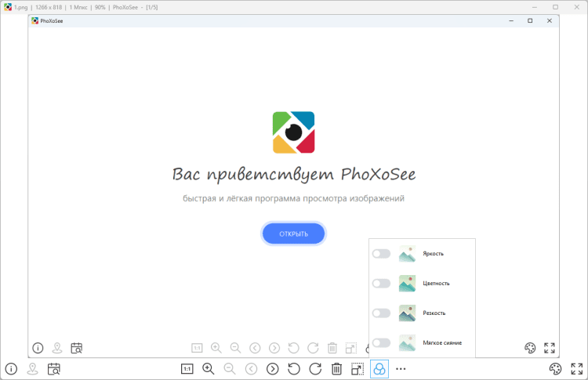Go to the previous image
588x380 pixels.
point(251,369)
